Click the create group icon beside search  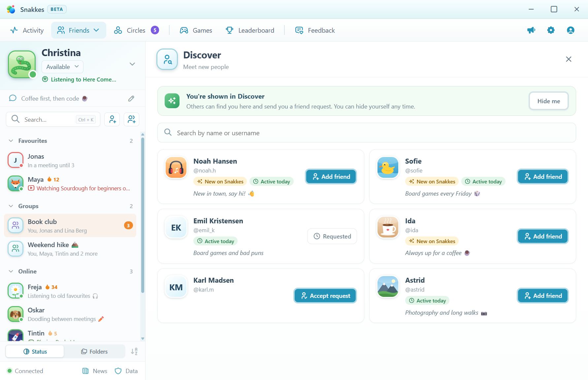(x=131, y=119)
